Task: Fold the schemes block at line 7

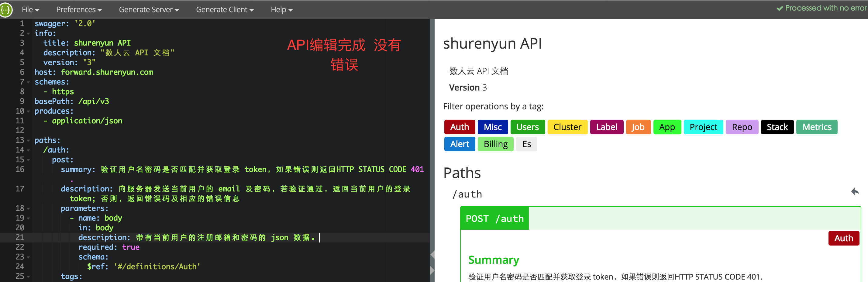Action: (x=28, y=82)
